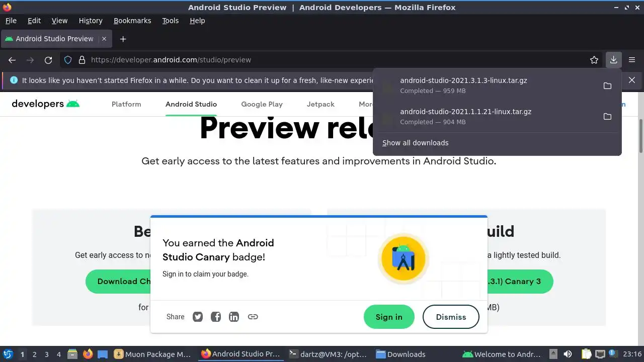The height and width of the screenshot is (362, 644).
Task: Click the page vertical scrollbar
Action: click(641, 136)
